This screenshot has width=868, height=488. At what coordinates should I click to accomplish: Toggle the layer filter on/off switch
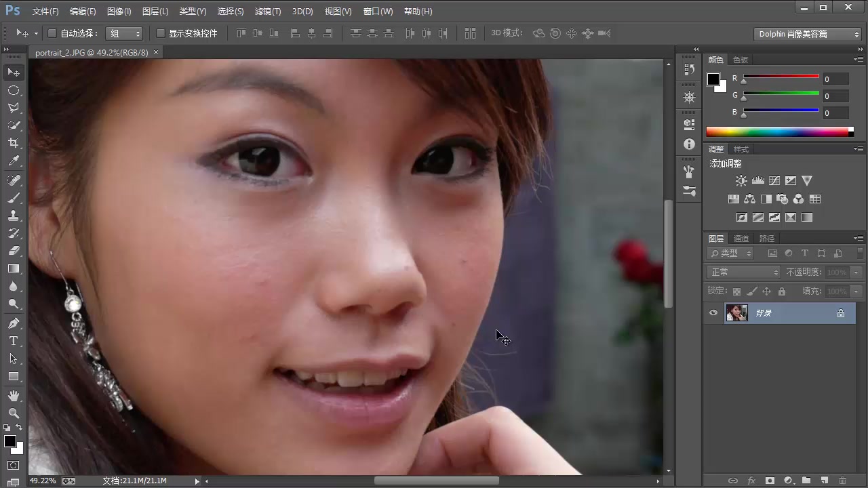pyautogui.click(x=861, y=253)
